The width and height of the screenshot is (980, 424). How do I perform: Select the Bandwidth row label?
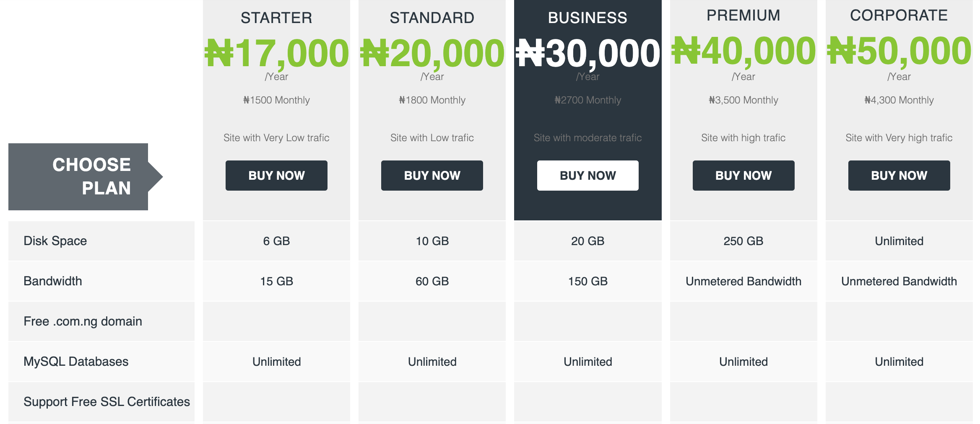point(52,281)
